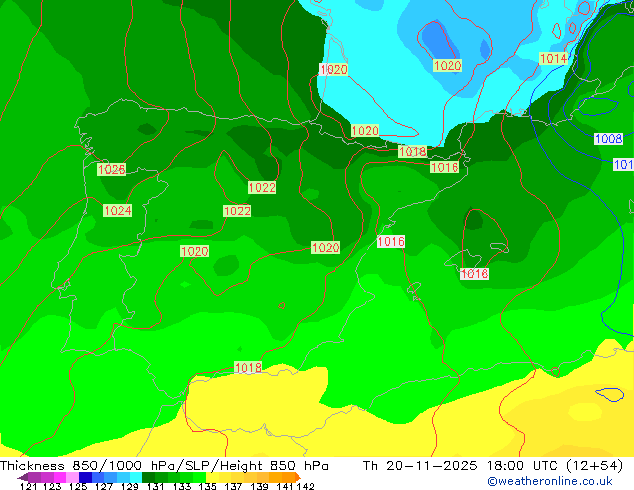Image resolution: width=634 pixels, height=490 pixels.
Task: Click the 'Th 20-11-2025 18:00 UTC (12+54)' timestamp
Action: pyautogui.click(x=492, y=466)
